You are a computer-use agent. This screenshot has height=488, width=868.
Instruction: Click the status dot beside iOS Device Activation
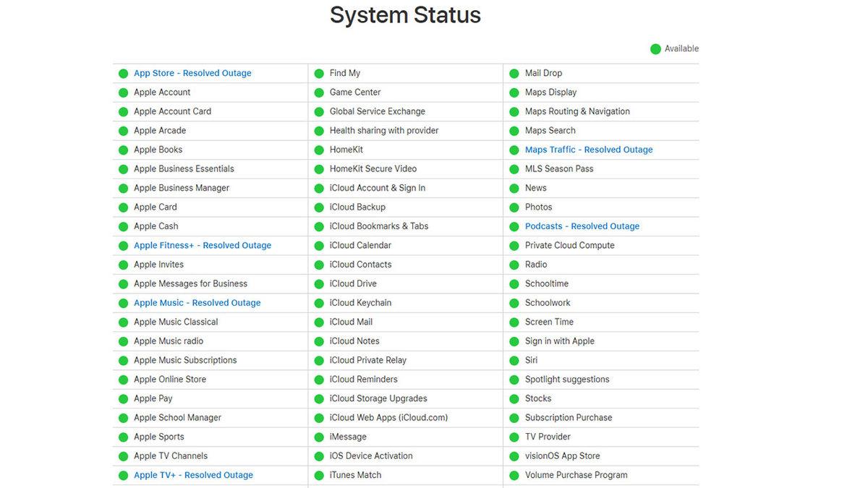(318, 455)
